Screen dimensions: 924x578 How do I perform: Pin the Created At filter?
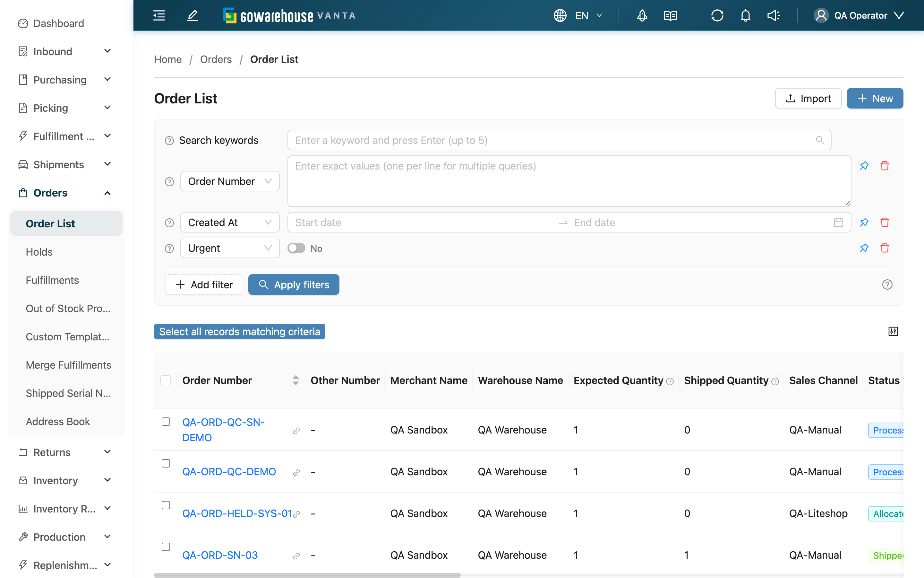[864, 223]
